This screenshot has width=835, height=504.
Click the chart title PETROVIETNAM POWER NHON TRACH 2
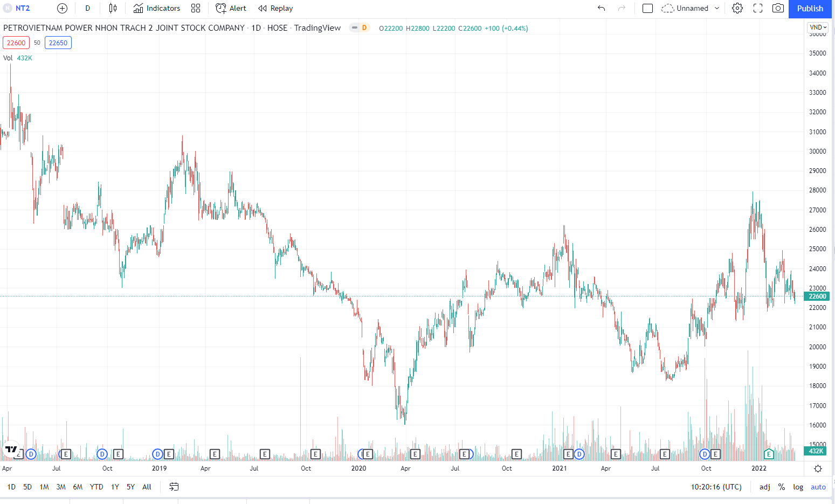tap(124, 27)
